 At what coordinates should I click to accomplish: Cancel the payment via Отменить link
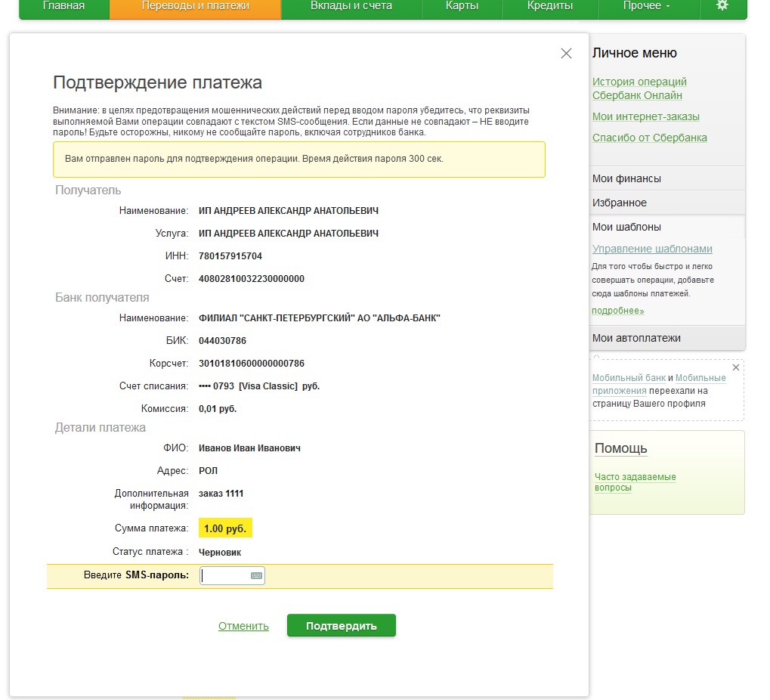[243, 627]
